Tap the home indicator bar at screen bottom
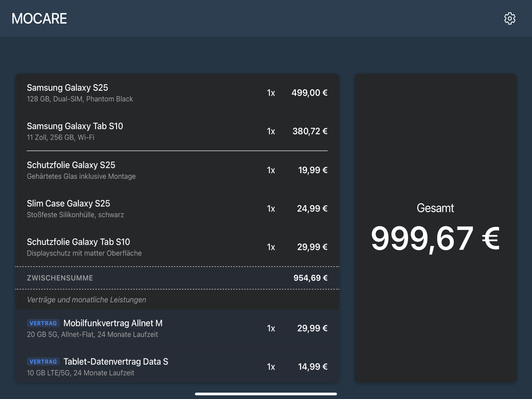Screen dimensions: 532x399 coord(266,394)
